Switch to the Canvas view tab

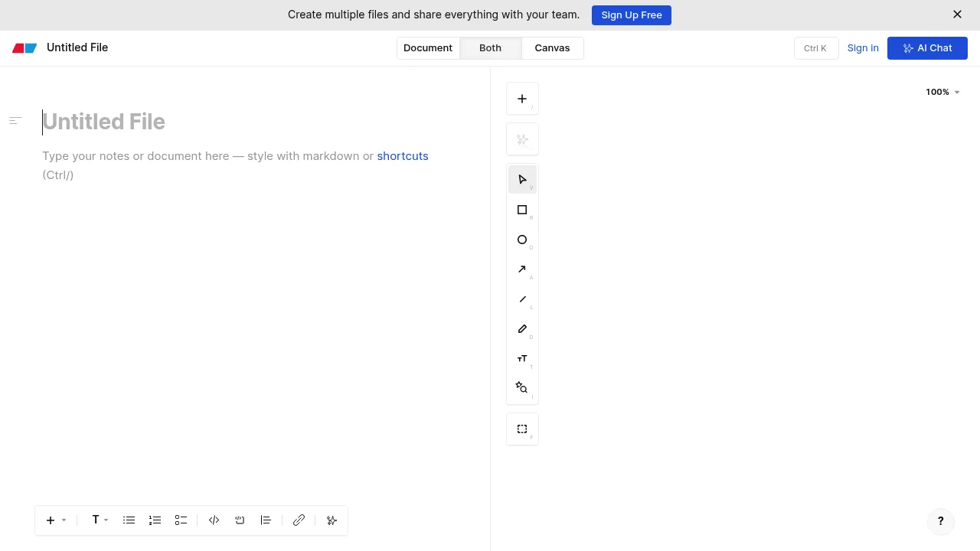[x=552, y=48]
